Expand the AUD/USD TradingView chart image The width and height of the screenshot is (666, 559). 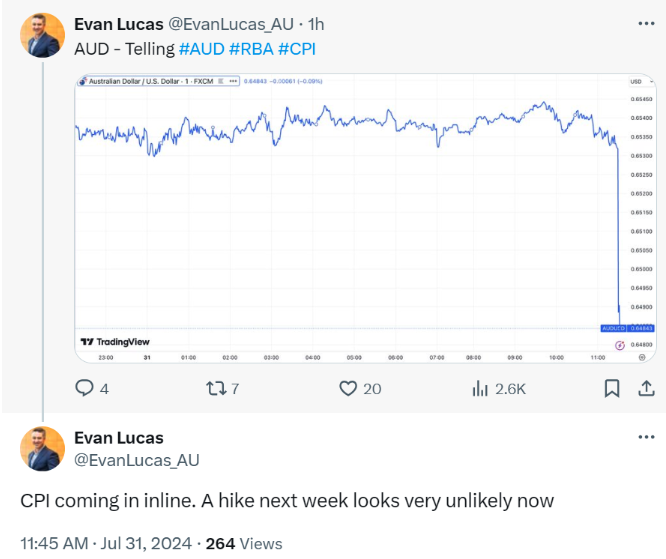point(365,218)
